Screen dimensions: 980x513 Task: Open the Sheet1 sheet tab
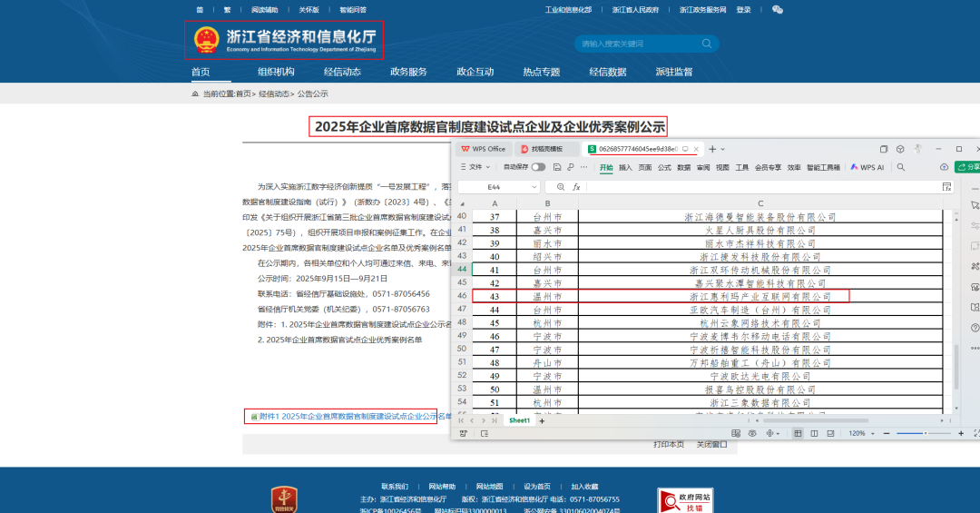[x=519, y=421]
